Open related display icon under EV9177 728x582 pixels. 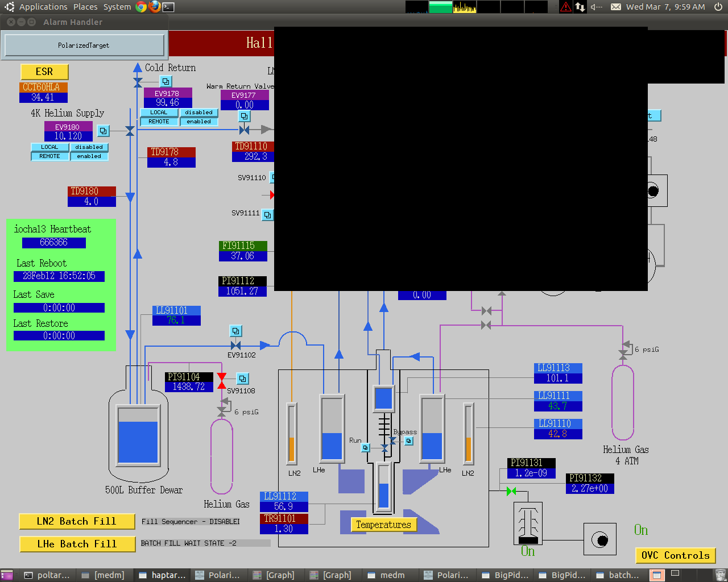244,116
